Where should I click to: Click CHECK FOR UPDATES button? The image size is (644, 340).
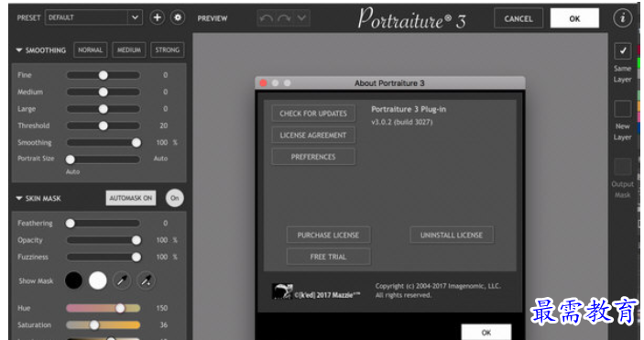click(x=313, y=114)
